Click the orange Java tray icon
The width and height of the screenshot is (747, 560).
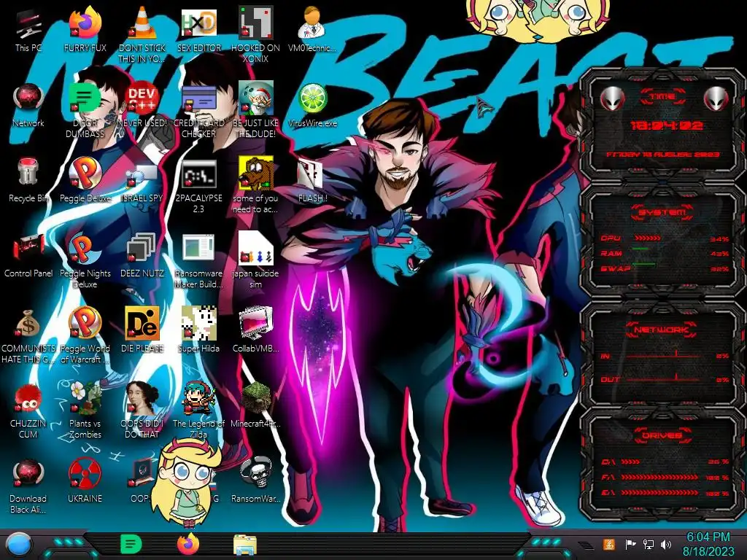pyautogui.click(x=608, y=544)
